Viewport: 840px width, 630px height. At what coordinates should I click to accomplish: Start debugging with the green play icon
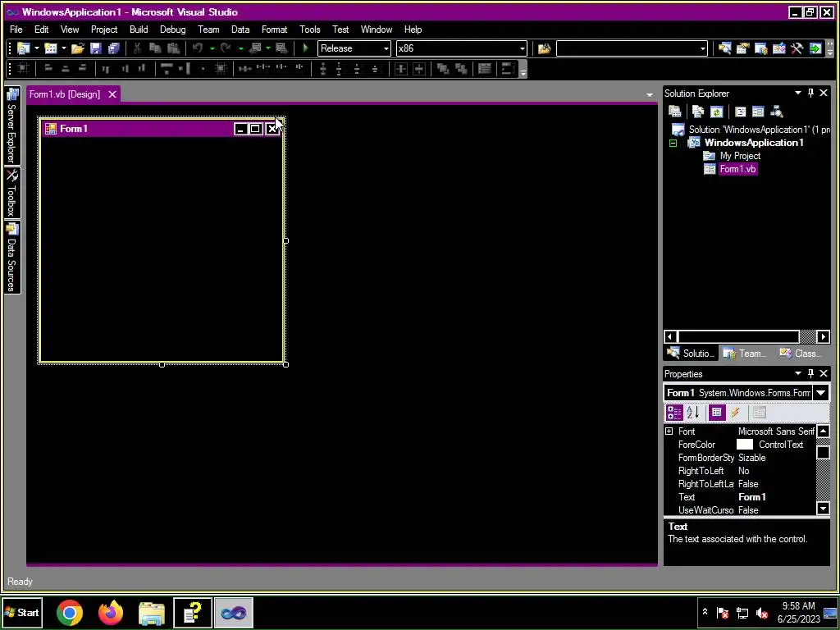[x=305, y=48]
